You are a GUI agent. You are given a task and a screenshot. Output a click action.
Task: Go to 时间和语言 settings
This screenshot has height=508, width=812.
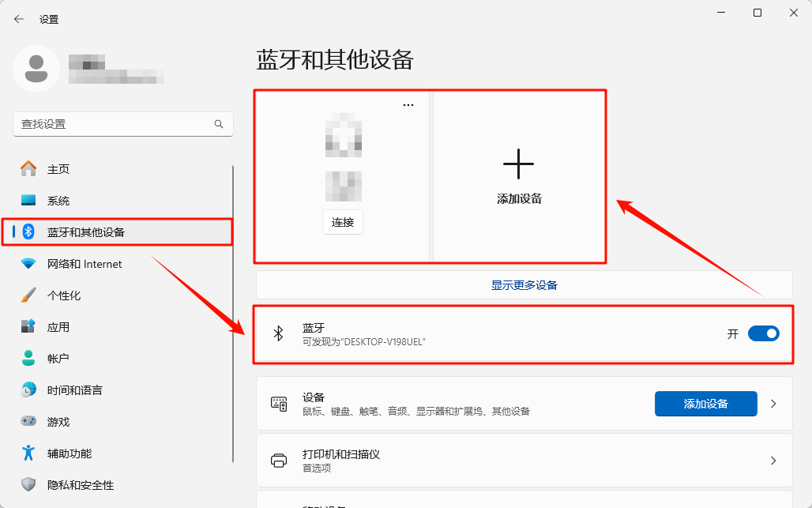pyautogui.click(x=74, y=390)
